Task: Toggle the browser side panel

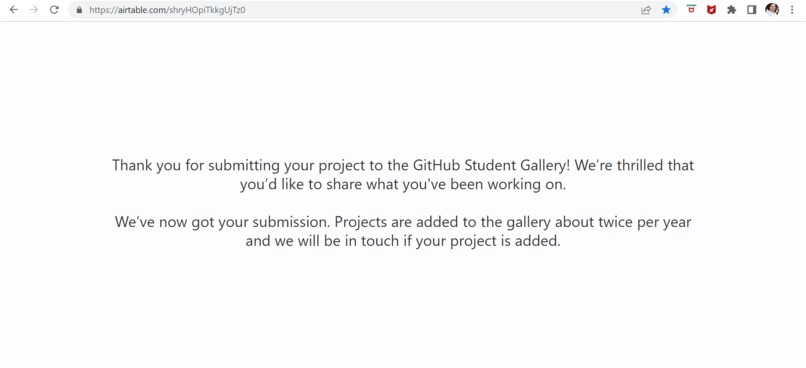Action: click(752, 10)
